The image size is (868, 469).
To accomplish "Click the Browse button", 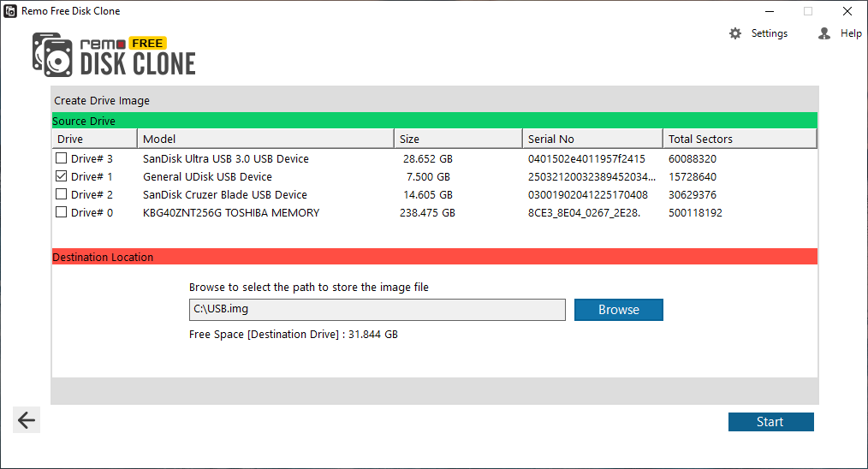I will [x=618, y=310].
